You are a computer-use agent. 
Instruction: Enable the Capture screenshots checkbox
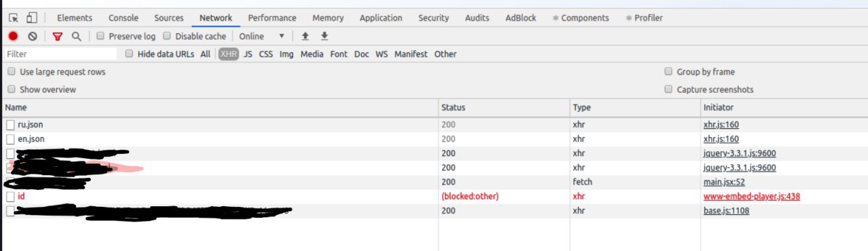[x=669, y=89]
